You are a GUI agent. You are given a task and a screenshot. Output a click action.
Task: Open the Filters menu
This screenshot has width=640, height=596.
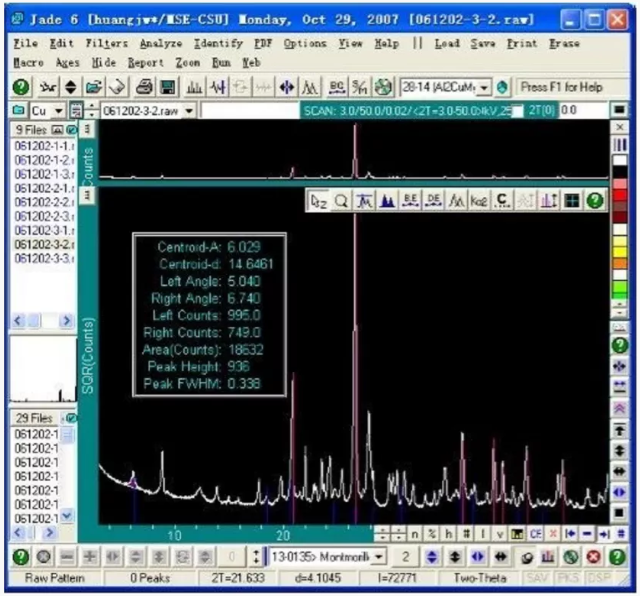tap(107, 43)
